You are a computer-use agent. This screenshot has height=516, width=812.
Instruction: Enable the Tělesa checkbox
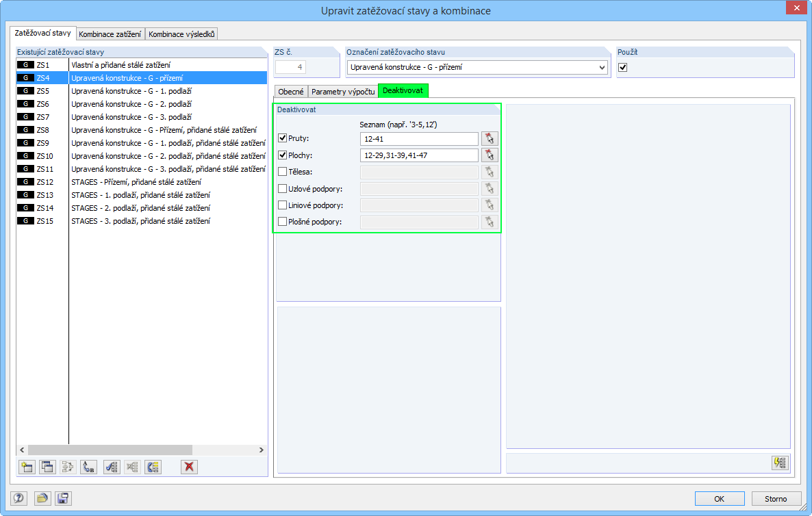point(282,171)
